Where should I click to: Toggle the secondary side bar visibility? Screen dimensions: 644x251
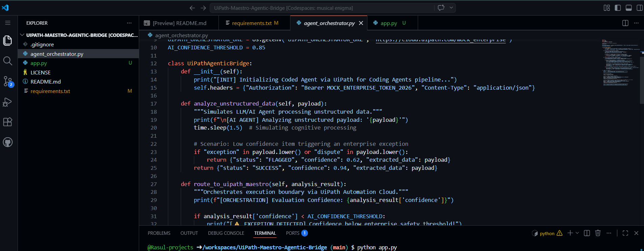point(640,8)
